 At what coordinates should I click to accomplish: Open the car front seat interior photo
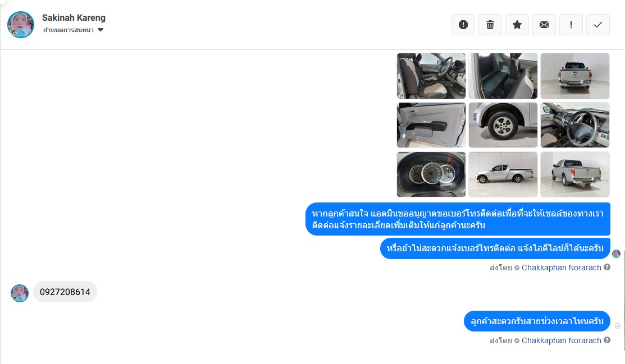point(431,76)
